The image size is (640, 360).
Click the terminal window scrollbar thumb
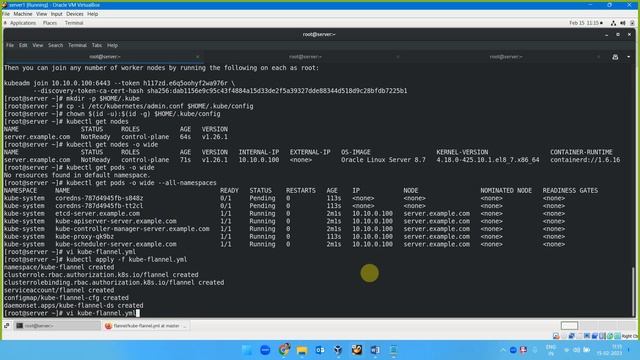click(x=633, y=291)
